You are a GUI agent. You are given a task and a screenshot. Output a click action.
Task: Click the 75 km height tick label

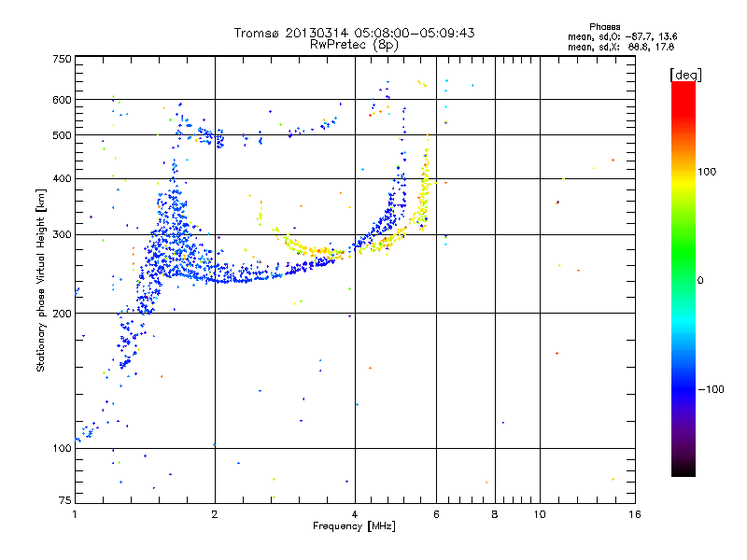coord(65,500)
